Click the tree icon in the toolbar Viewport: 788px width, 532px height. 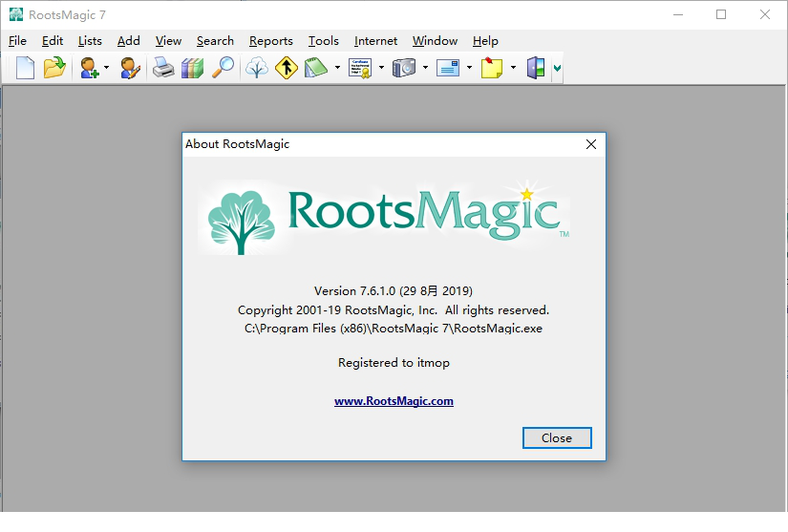[256, 67]
